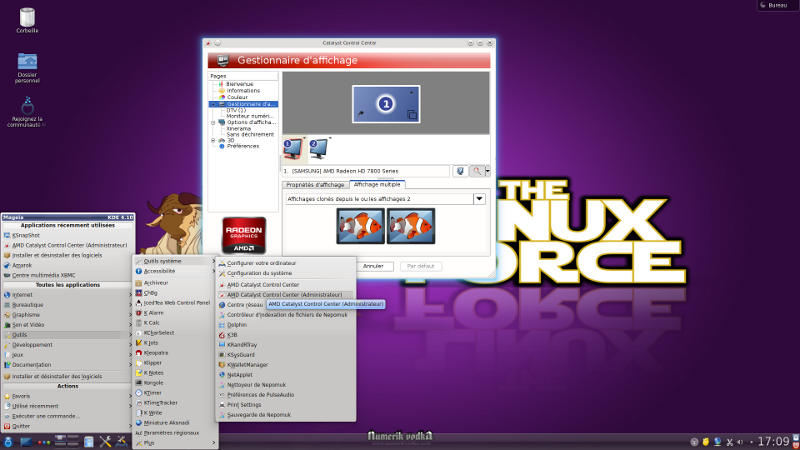Viewport: 800px width, 450px height.
Task: Click the first clownfish clone thumbnail
Action: coord(360,226)
